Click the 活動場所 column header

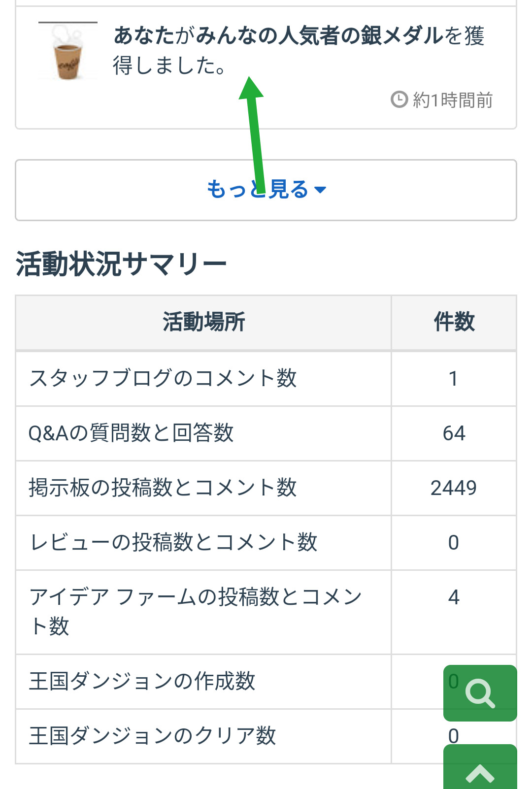click(x=203, y=322)
